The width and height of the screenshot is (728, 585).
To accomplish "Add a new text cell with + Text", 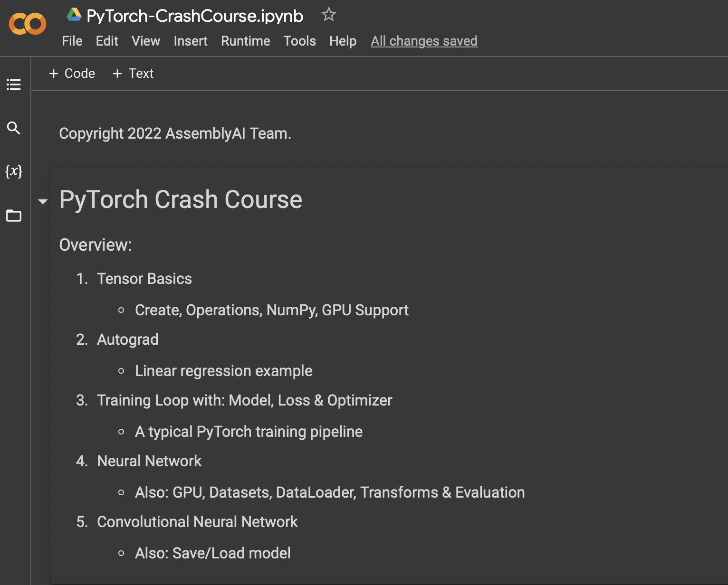I will (x=133, y=74).
